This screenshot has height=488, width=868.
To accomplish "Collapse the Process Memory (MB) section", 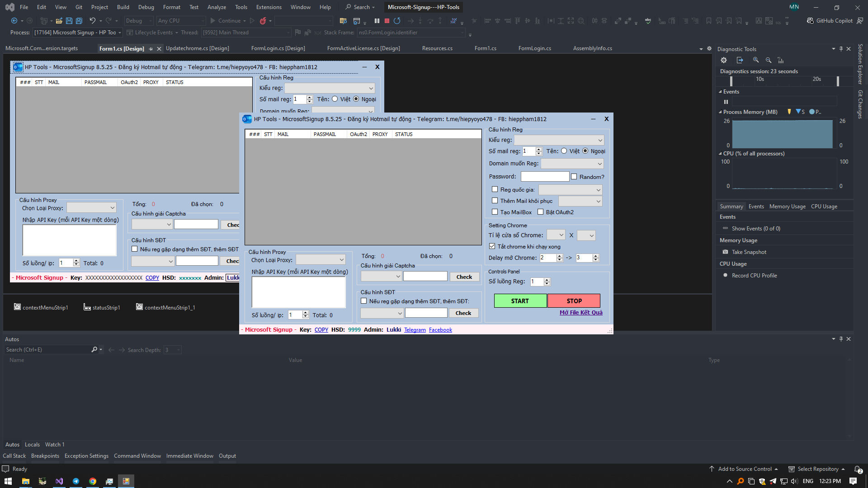I will pyautogui.click(x=721, y=112).
